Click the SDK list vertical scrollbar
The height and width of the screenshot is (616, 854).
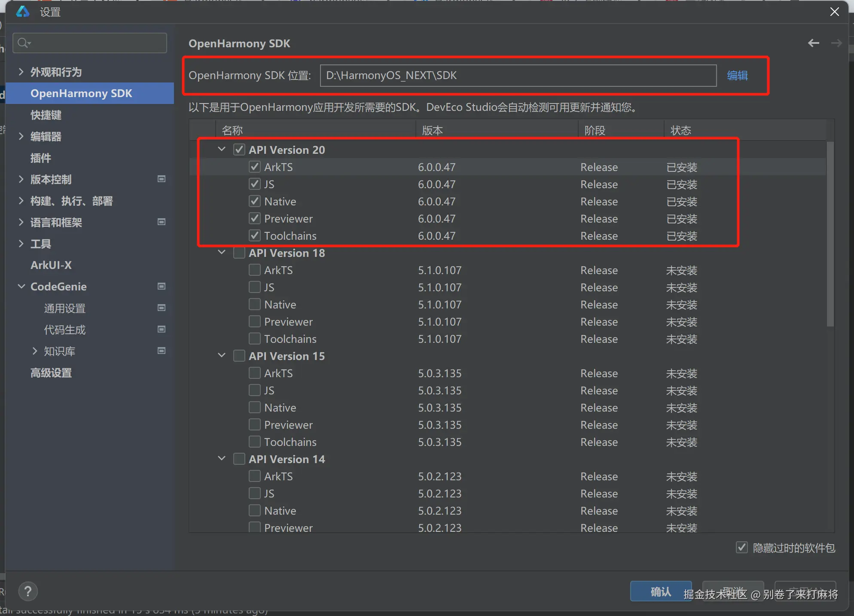[x=830, y=234]
